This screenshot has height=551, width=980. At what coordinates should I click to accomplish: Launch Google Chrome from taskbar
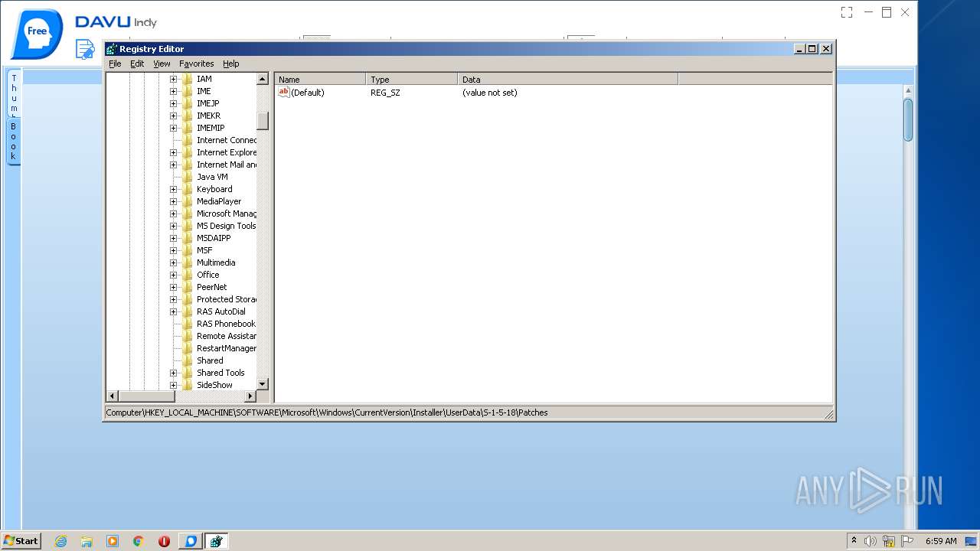point(139,541)
